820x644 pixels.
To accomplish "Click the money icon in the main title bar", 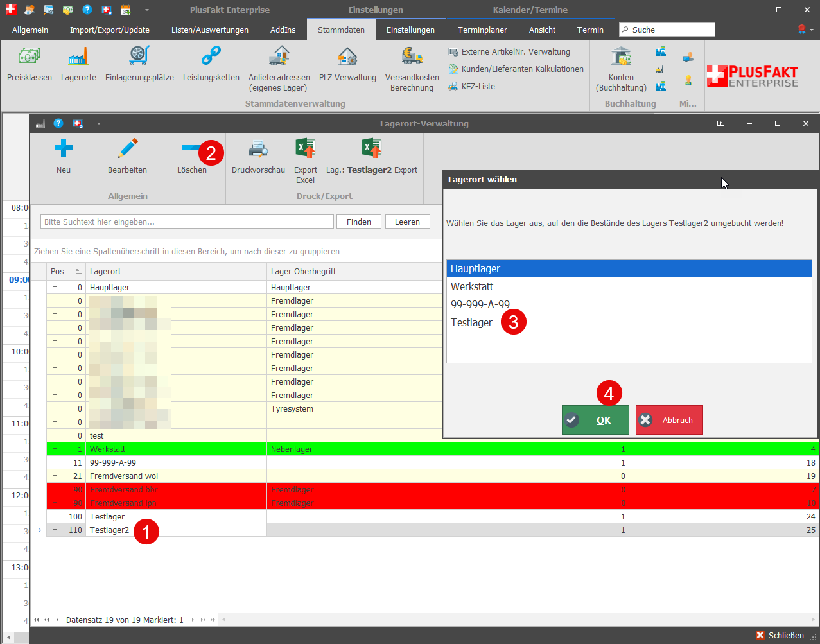I will coord(68,10).
